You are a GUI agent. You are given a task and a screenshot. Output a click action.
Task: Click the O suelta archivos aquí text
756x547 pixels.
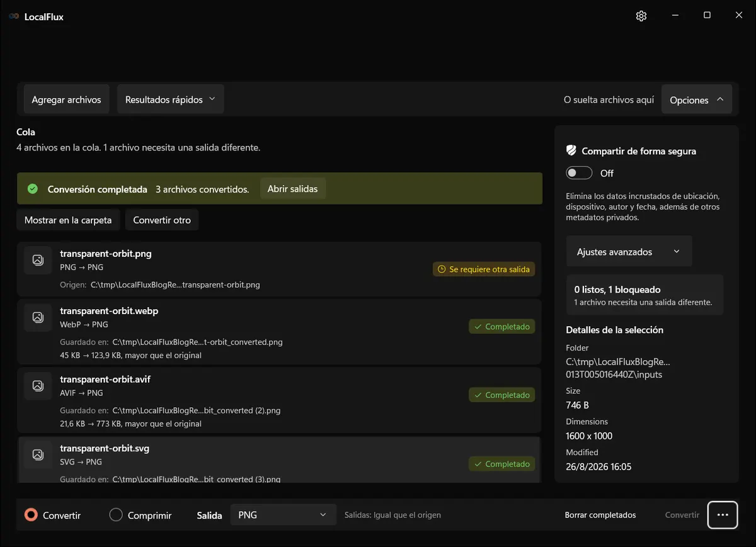[x=609, y=99]
